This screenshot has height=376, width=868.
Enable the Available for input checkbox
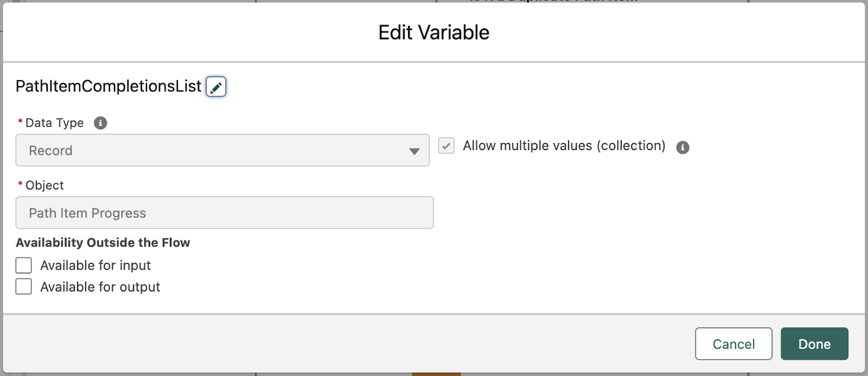point(24,265)
